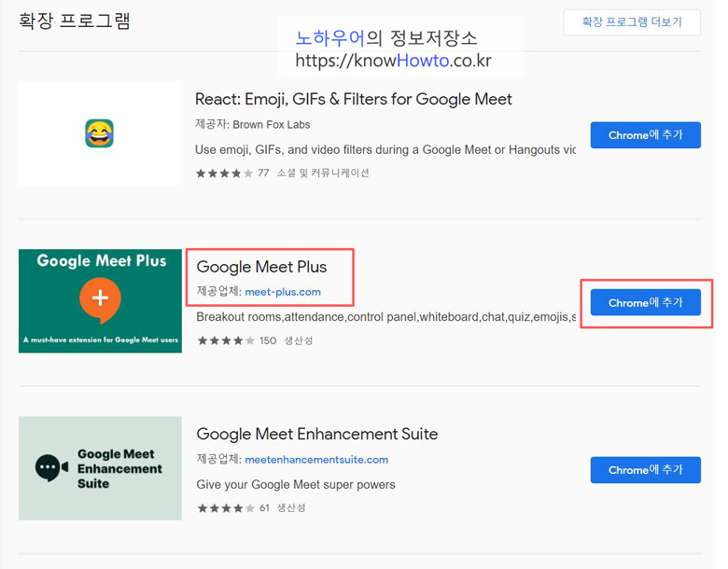This screenshot has height=569, width=728.
Task: Click 'Use emoji, GIFs, and video filters' description
Action: pyautogui.click(x=385, y=150)
